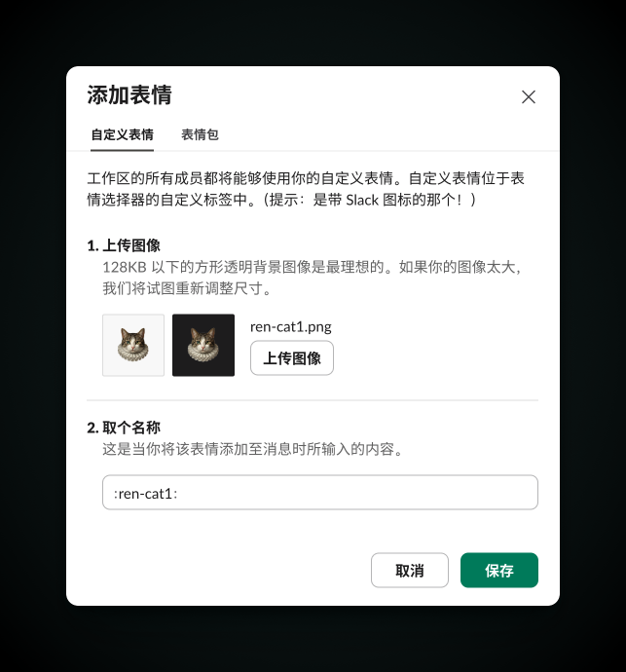Save the emoji with the green 保存 button
This screenshot has height=672, width=626.
point(499,570)
